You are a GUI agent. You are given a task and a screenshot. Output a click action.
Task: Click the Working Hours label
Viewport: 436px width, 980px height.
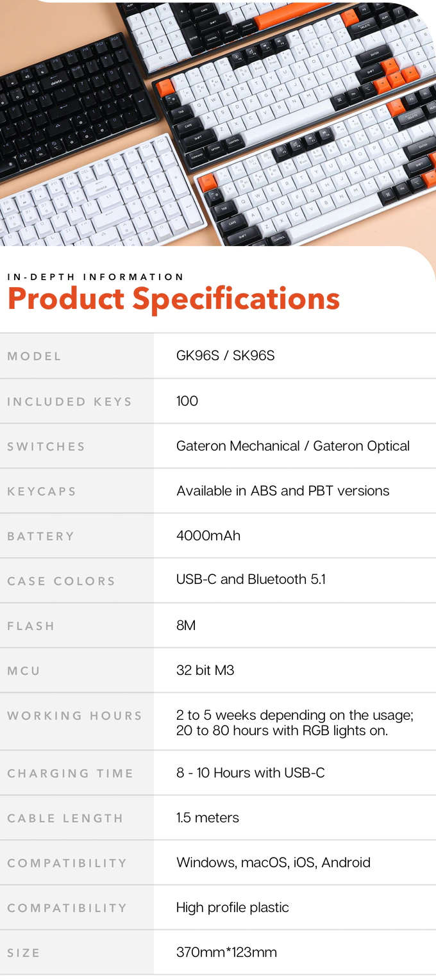pyautogui.click(x=74, y=716)
